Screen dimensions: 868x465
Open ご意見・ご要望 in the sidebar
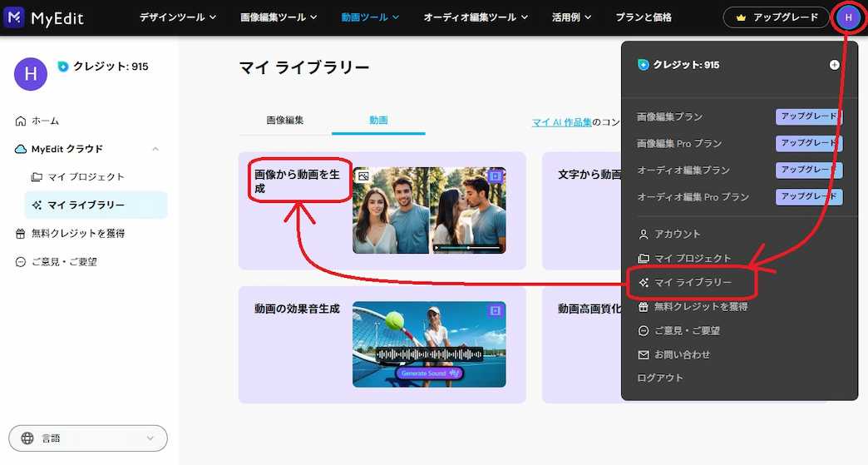[64, 262]
